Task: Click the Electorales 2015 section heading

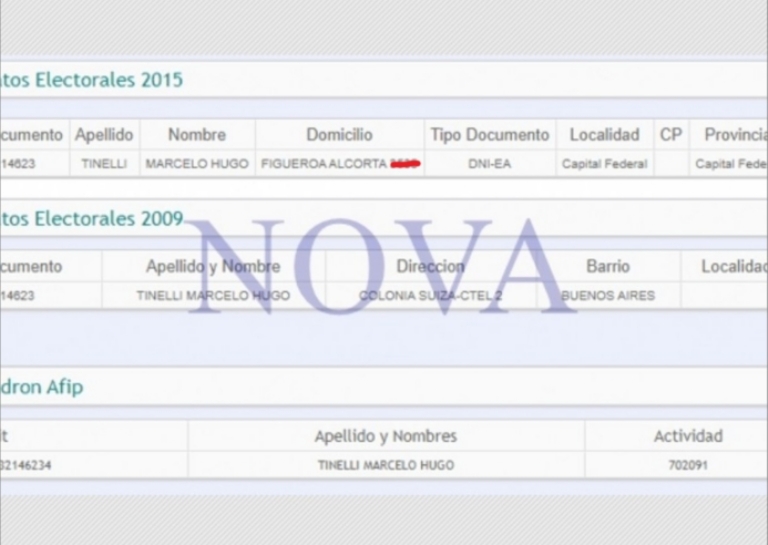Action: [x=92, y=80]
